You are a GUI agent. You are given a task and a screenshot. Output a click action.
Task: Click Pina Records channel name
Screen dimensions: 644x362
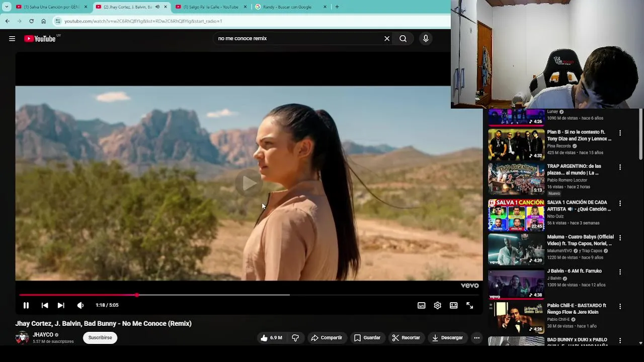559,146
